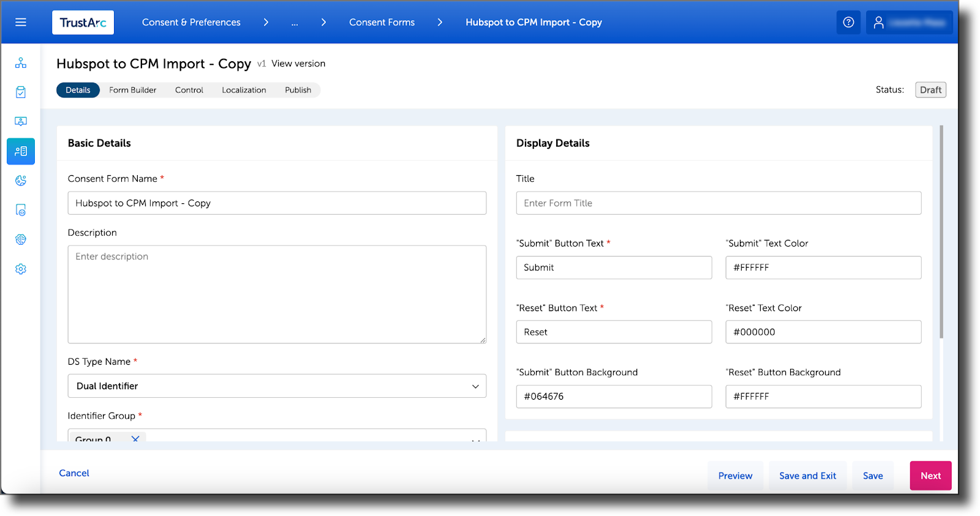
Task: Focus the Description text area
Action: coord(277,294)
